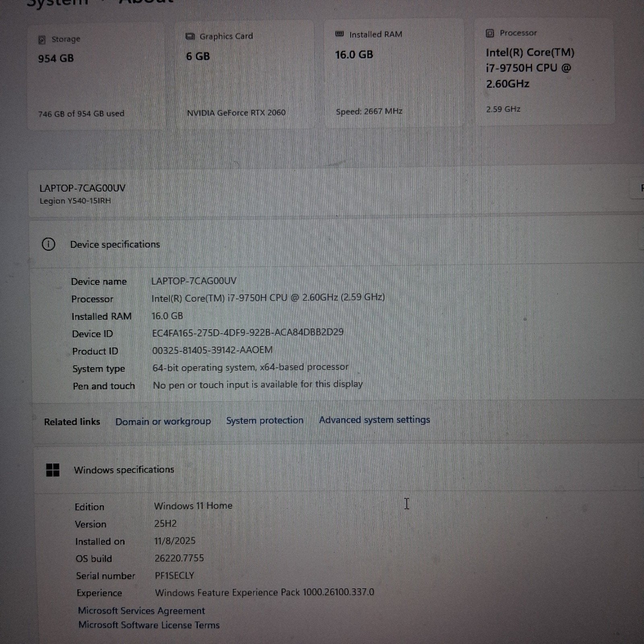Click the Graphics Card icon
Screen dimensions: 644x644
[x=190, y=37]
